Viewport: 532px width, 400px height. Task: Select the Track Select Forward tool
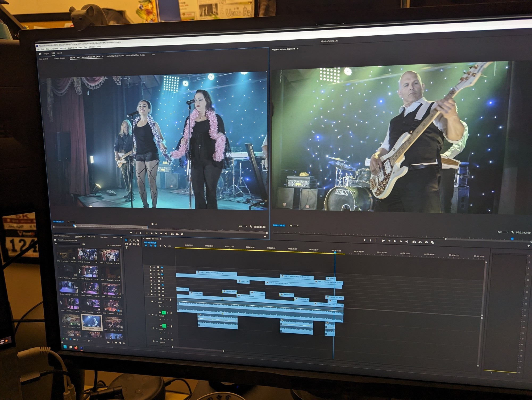pyautogui.click(x=130, y=240)
